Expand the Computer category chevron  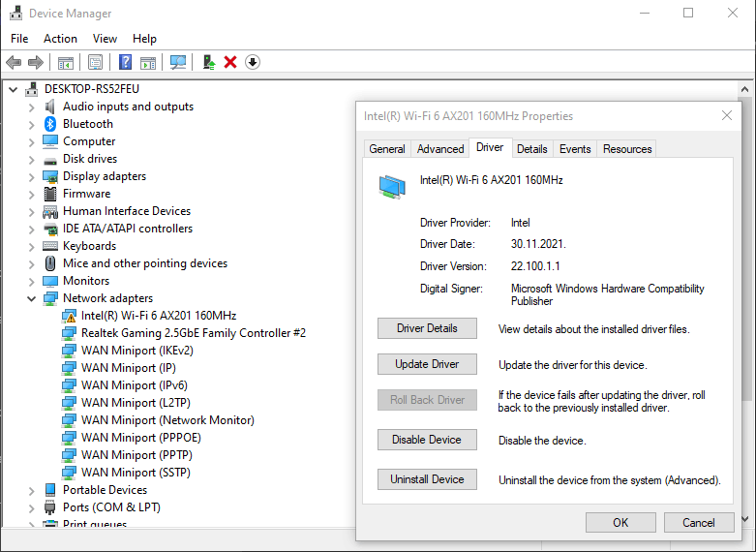[x=31, y=141]
